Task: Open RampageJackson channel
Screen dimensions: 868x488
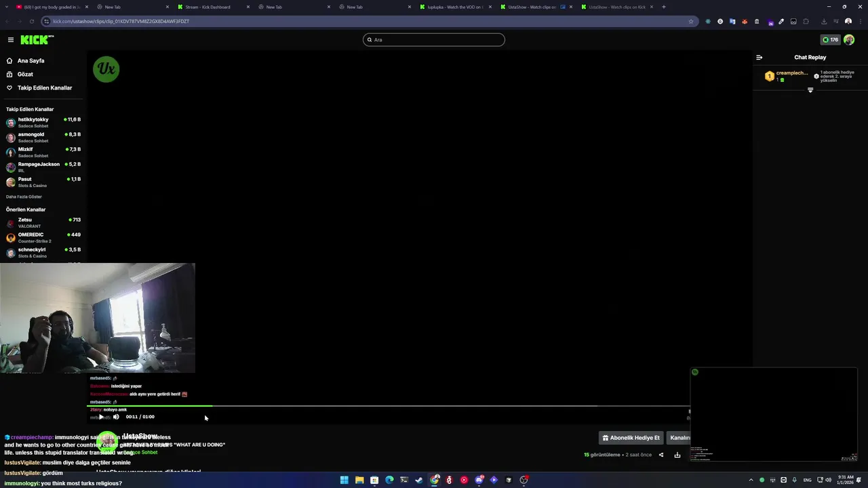Action: point(43,167)
